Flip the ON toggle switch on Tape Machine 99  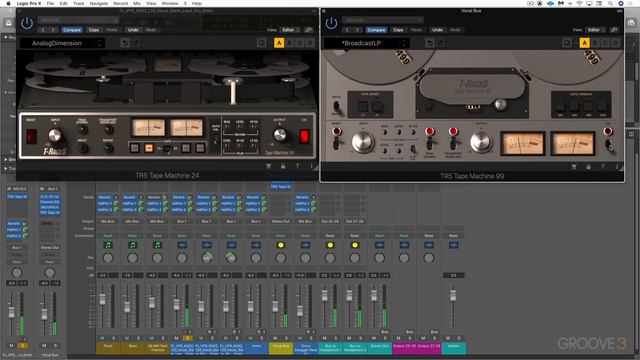click(609, 144)
